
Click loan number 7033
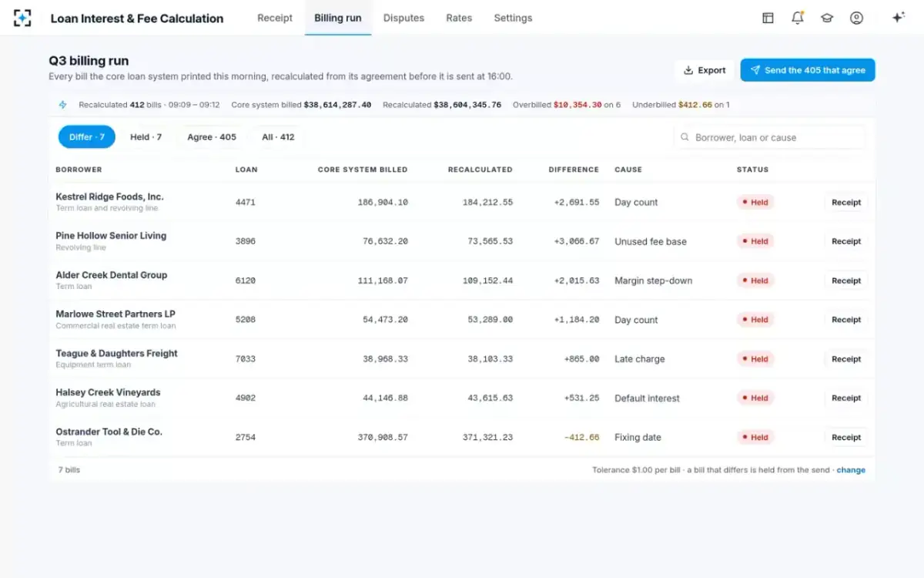pos(245,359)
